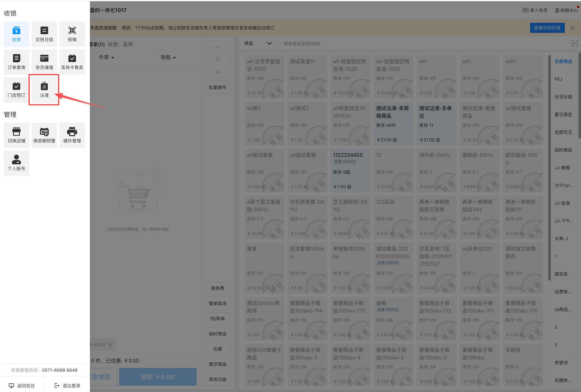
Task: Click the 收款 ¥0.00 checkout button
Action: [x=158, y=376]
